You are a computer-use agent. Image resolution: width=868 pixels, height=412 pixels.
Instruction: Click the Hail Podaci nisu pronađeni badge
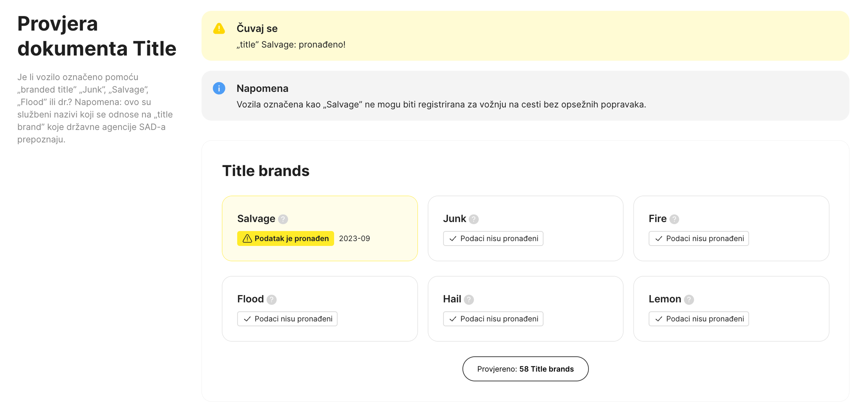point(493,319)
